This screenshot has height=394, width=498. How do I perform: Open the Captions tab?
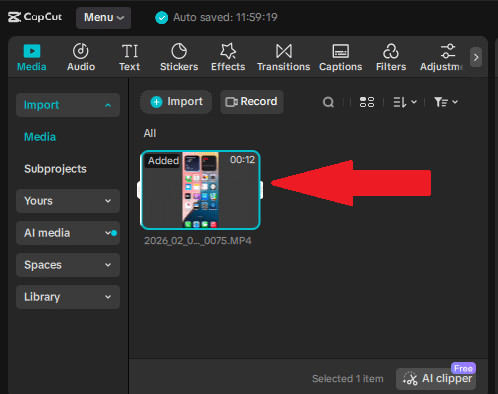(340, 58)
